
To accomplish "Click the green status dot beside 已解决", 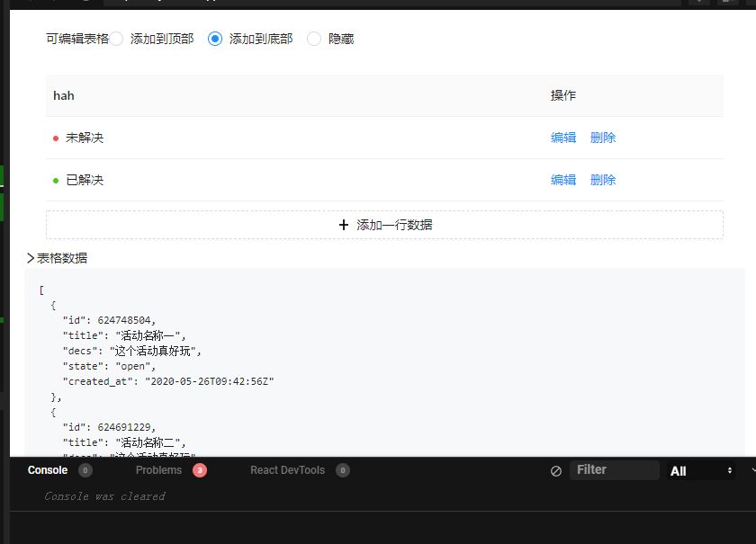I will click(55, 180).
